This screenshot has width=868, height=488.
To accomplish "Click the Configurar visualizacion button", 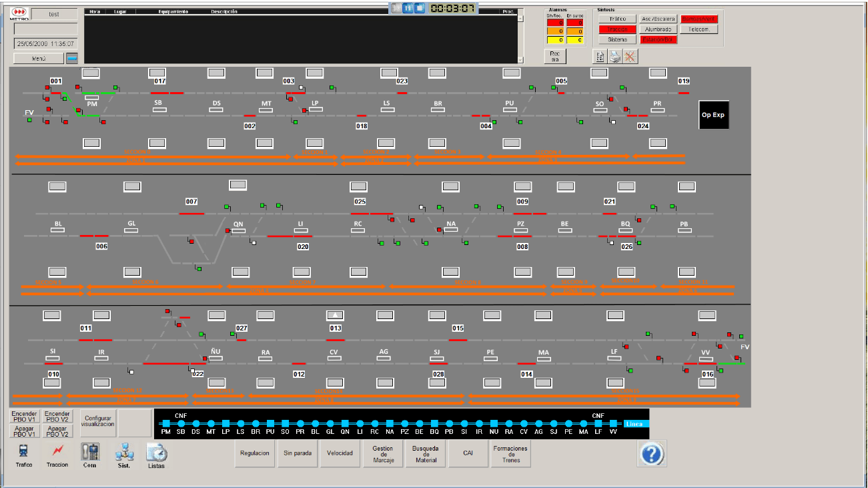I will click(98, 421).
